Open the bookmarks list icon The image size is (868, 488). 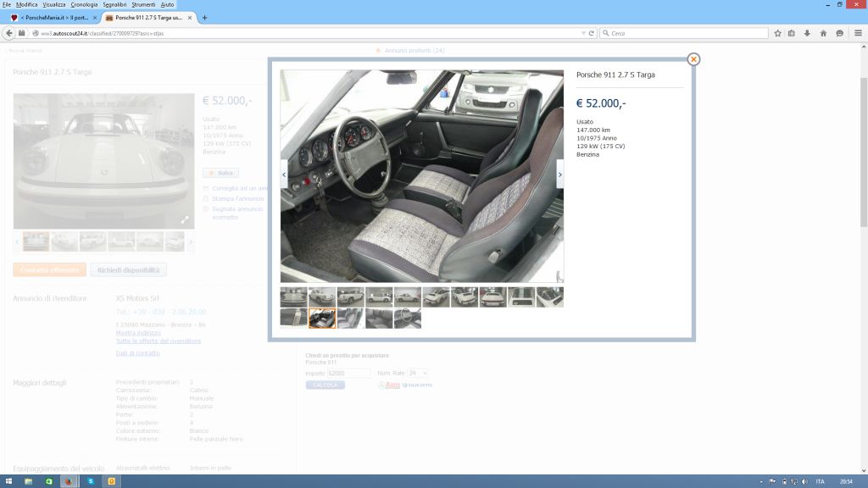pos(792,33)
